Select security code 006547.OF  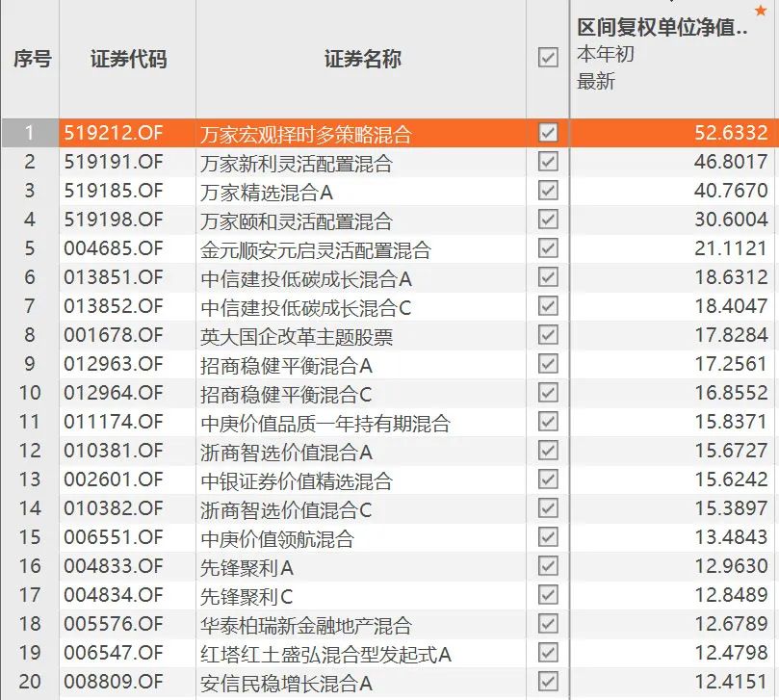coord(114,652)
